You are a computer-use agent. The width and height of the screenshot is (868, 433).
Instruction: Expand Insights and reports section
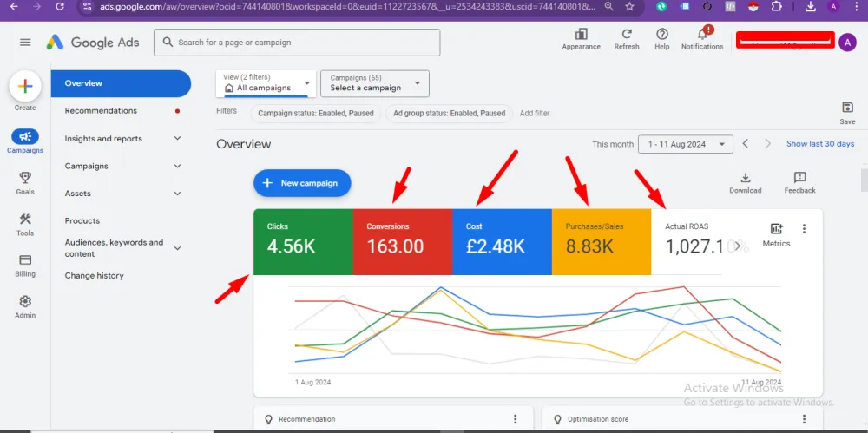177,139
